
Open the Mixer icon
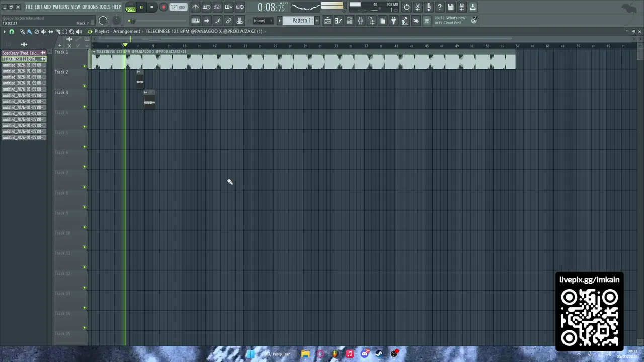click(360, 21)
